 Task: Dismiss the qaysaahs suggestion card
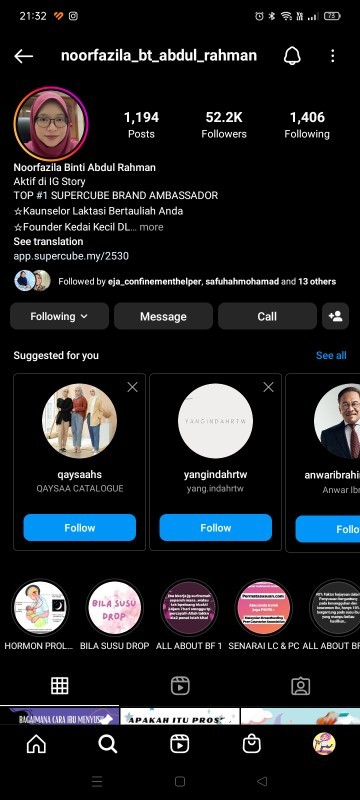132,387
